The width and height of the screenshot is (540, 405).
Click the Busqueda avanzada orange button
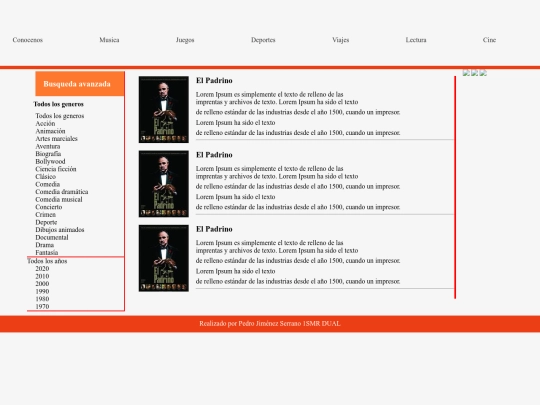80,84
